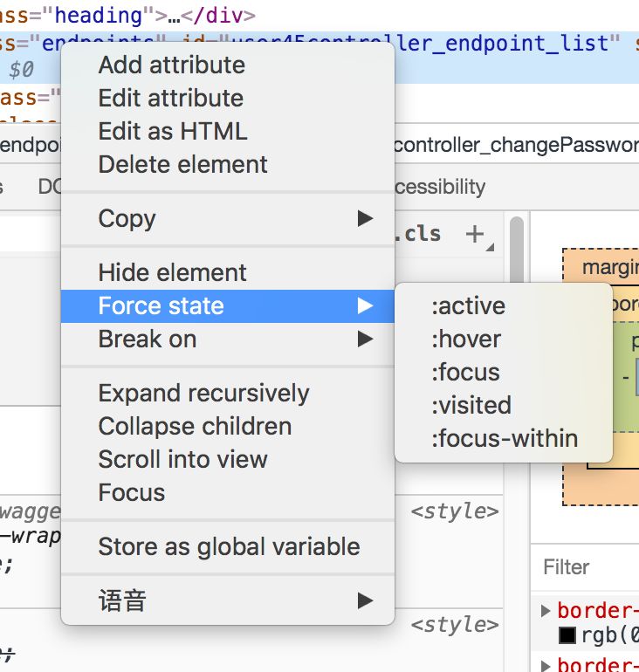Choose Edit as HTML option
Viewport: 639px width, 672px height.
(x=228, y=131)
